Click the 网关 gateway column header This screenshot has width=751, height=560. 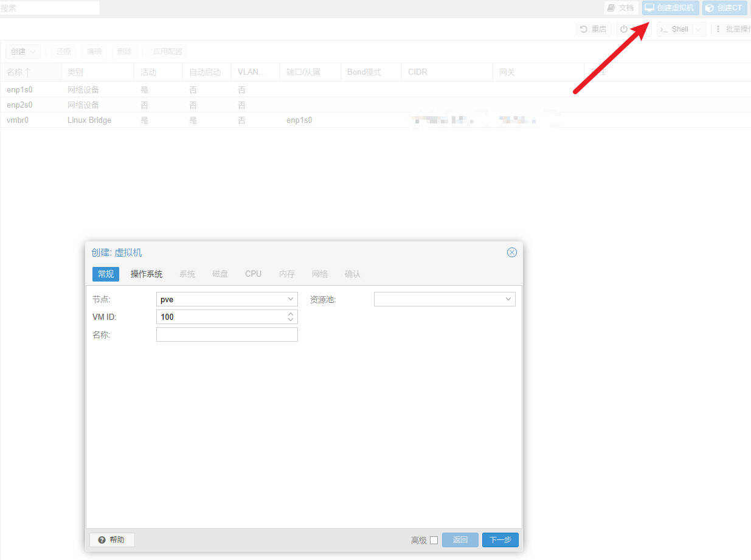coord(538,72)
